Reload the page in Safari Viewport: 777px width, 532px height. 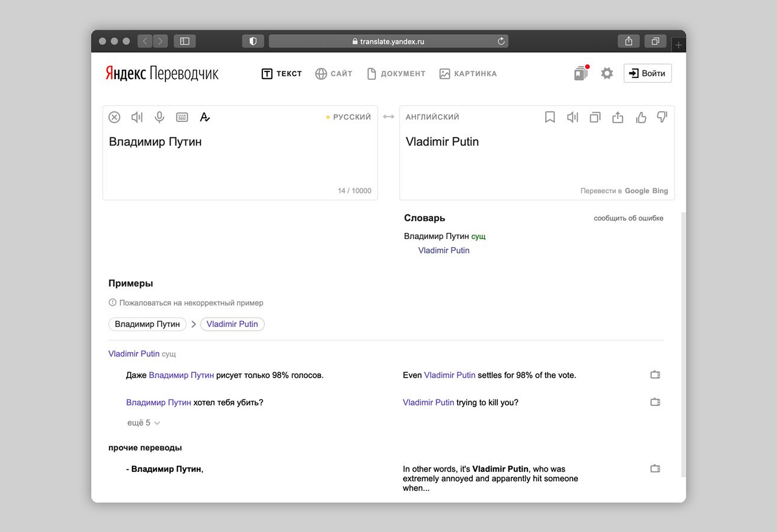click(x=501, y=41)
